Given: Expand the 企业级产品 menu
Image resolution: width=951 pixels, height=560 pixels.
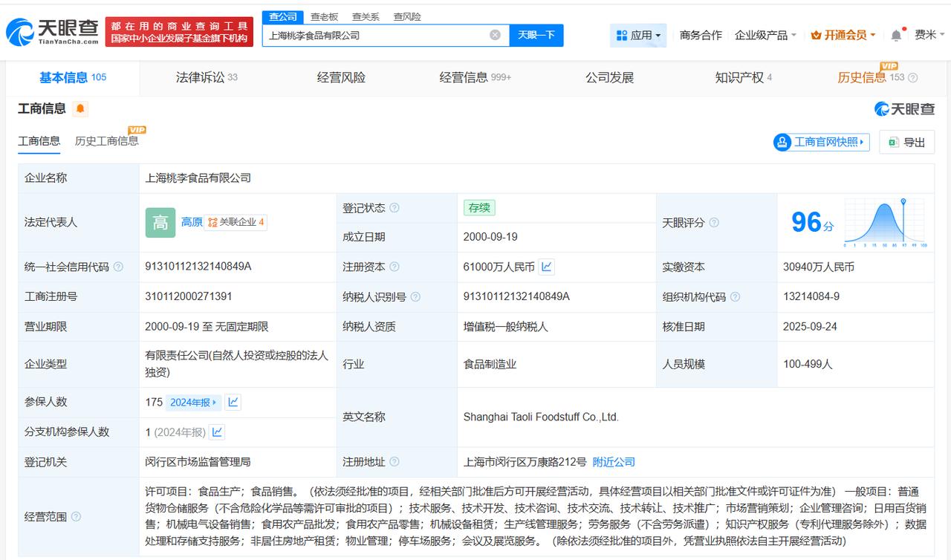Looking at the screenshot, I should pyautogui.click(x=765, y=35).
